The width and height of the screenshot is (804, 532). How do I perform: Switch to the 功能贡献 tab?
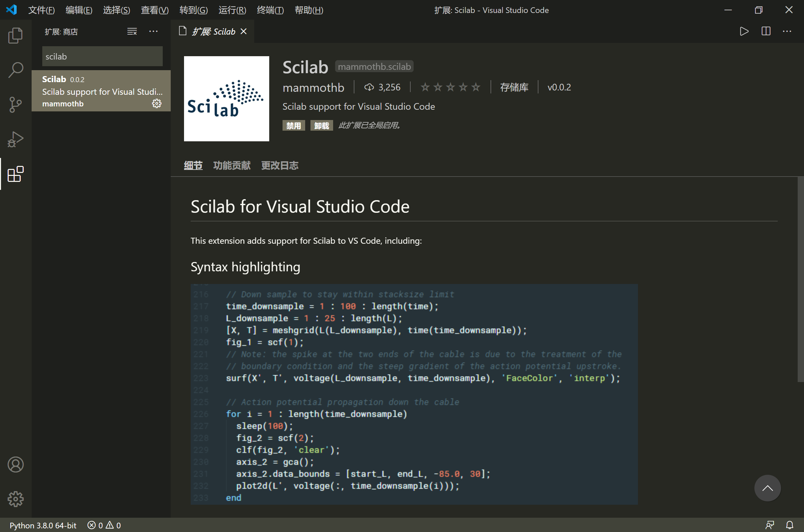(232, 166)
